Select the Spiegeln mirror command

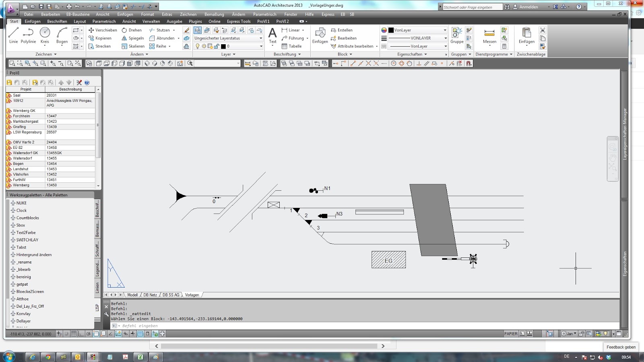[x=133, y=38]
